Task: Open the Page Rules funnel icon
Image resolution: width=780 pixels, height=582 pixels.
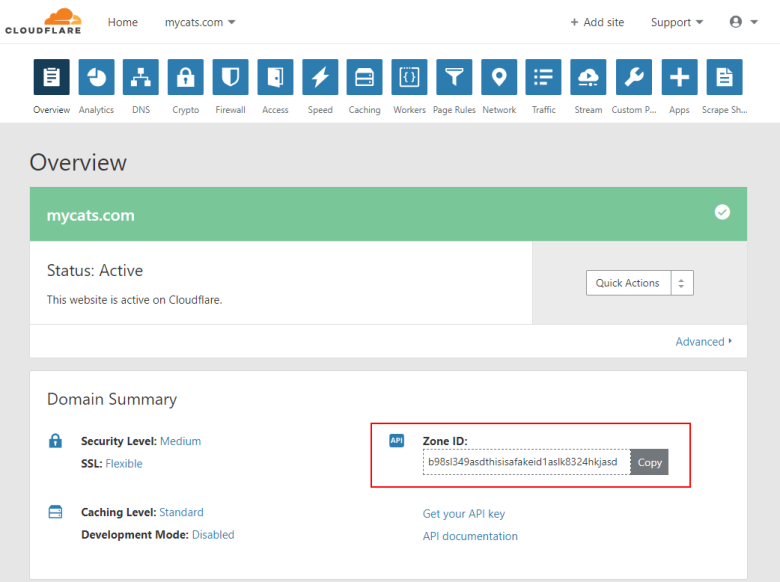Action: point(454,77)
